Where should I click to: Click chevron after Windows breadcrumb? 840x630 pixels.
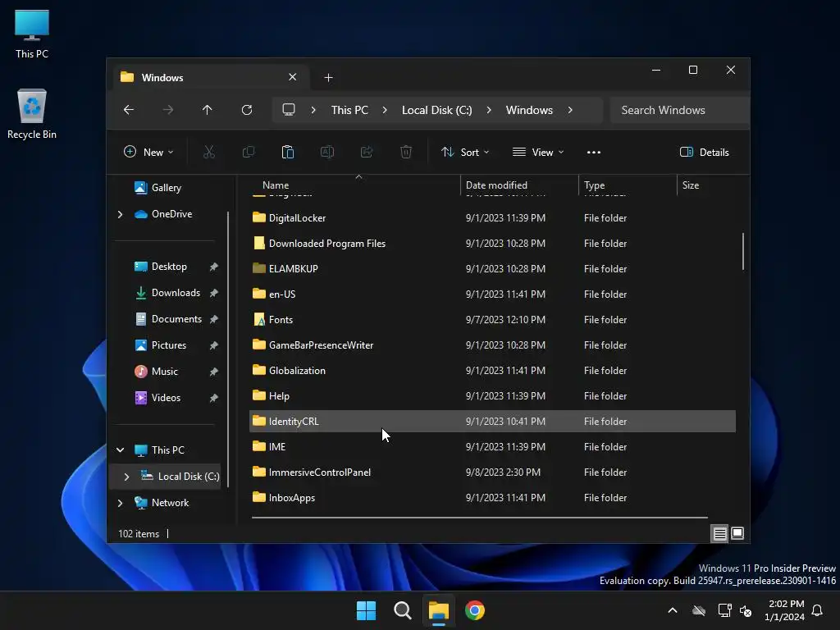tap(570, 110)
